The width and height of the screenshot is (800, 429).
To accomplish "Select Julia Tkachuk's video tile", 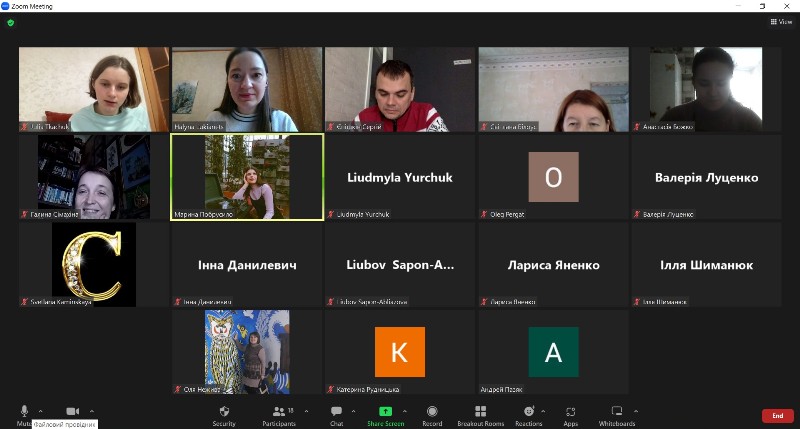I will pos(94,89).
